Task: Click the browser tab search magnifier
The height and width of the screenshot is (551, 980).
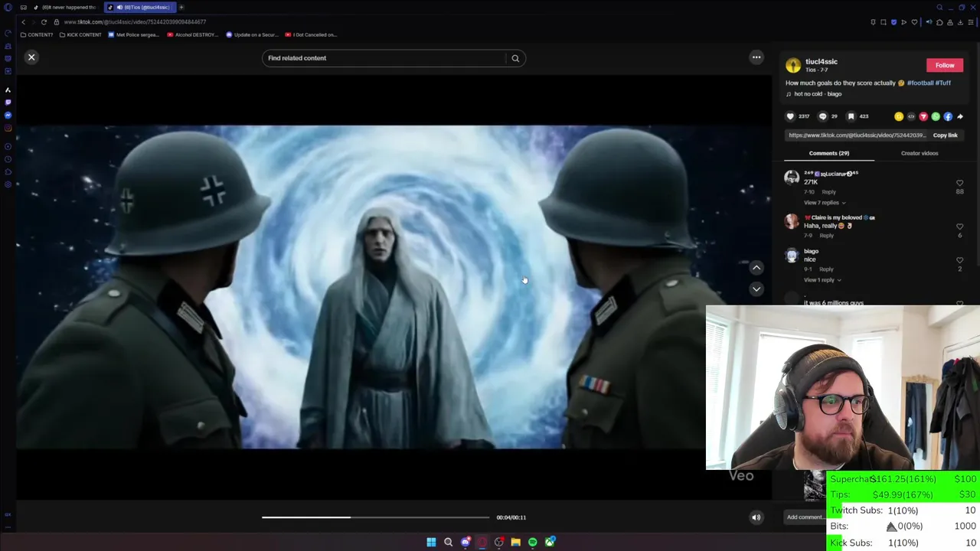Action: tap(939, 8)
